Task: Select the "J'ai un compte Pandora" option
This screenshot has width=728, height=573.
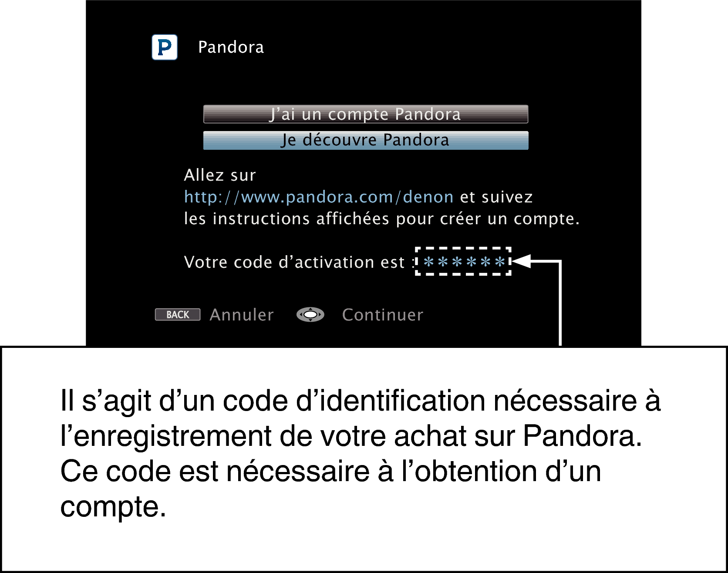Action: click(x=366, y=114)
